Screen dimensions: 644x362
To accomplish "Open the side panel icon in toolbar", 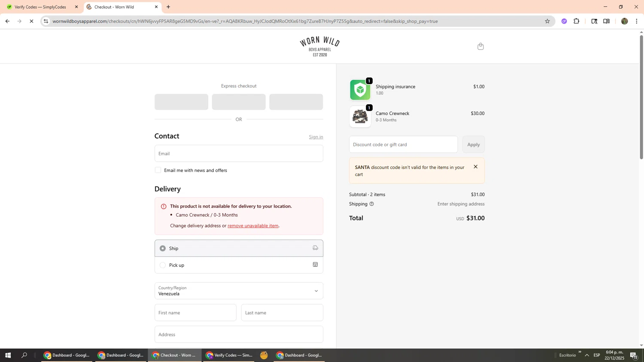I will pos(606,21).
